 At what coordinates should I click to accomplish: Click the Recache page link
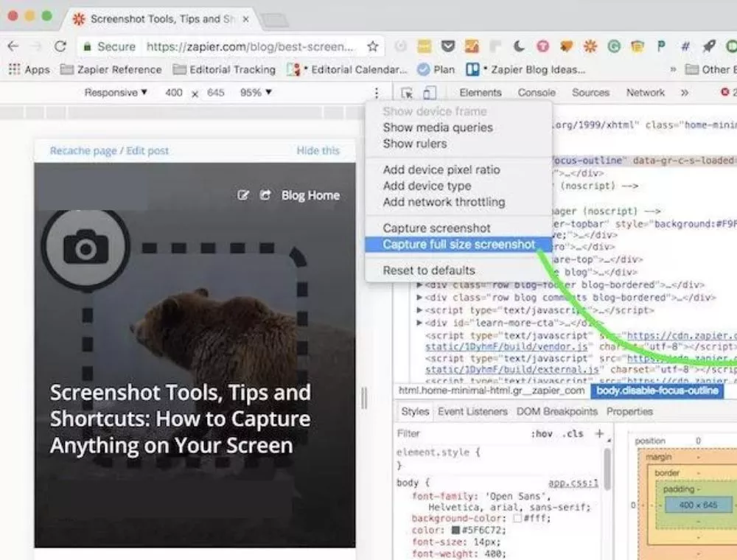tap(83, 151)
